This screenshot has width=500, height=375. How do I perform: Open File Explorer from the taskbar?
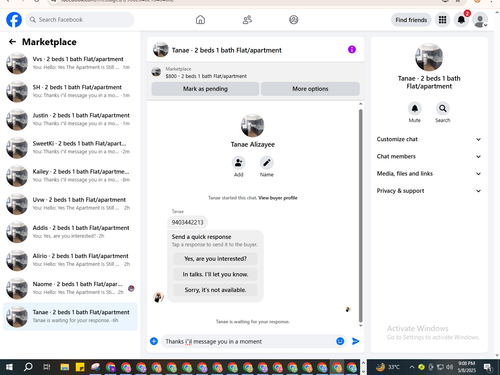pyautogui.click(x=65, y=367)
